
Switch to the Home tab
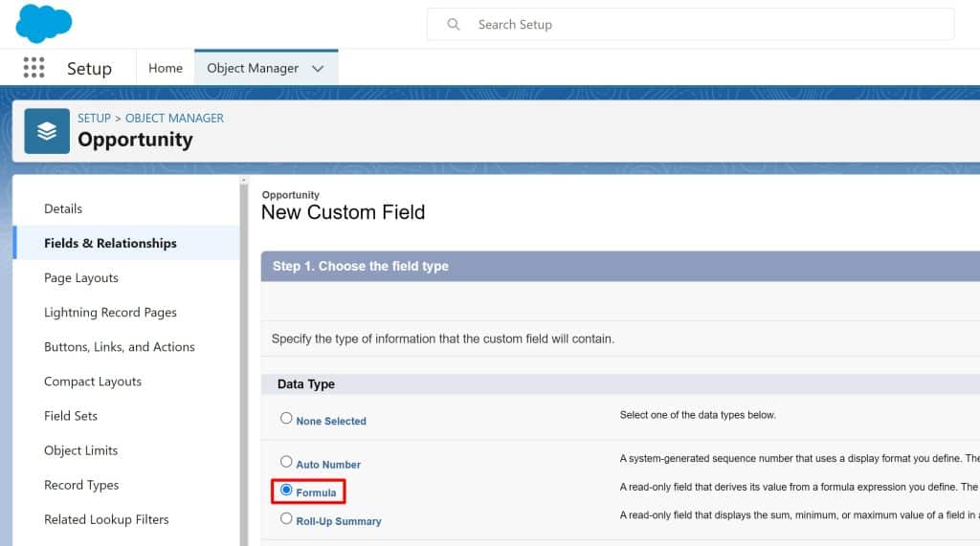click(x=166, y=68)
